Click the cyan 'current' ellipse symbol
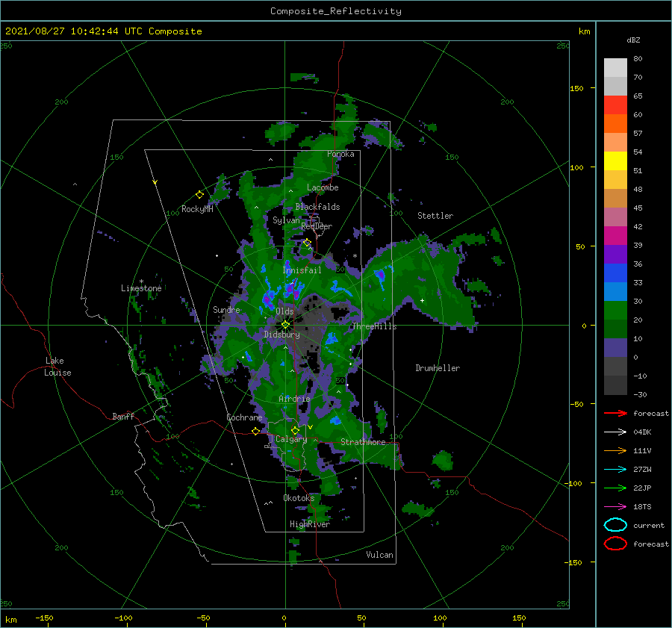Image resolution: width=672 pixels, height=628 pixels. point(615,525)
